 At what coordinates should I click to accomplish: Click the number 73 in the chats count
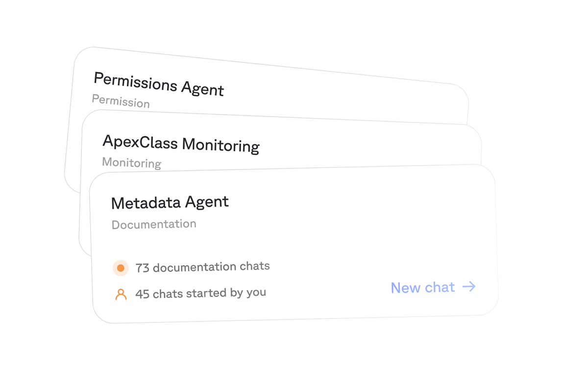point(142,268)
